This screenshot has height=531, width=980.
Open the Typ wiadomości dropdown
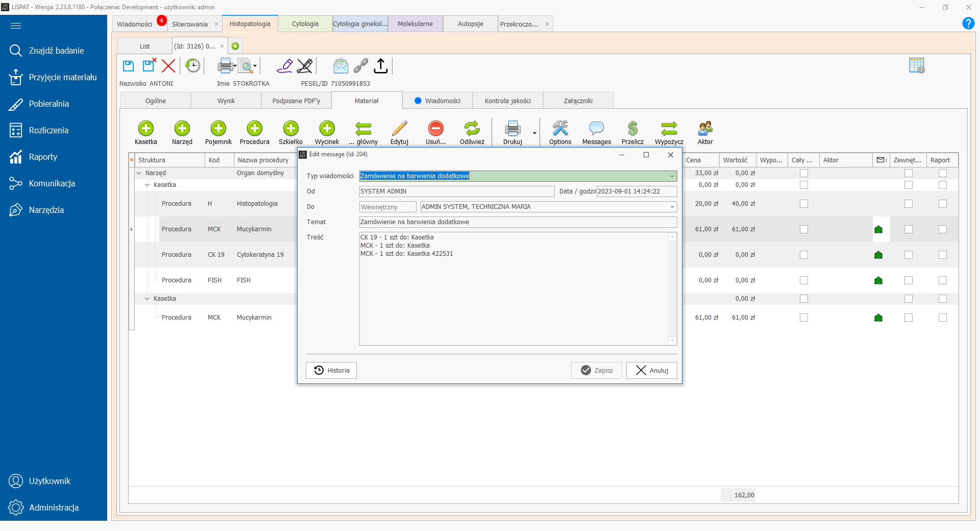click(x=672, y=176)
